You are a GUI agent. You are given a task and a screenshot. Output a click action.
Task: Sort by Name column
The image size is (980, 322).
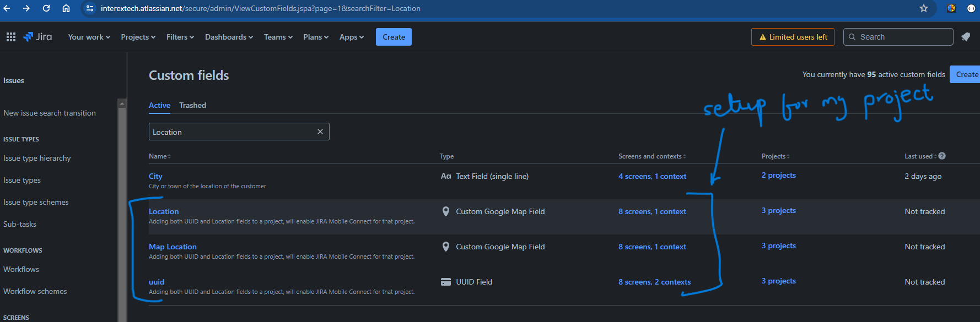point(160,156)
